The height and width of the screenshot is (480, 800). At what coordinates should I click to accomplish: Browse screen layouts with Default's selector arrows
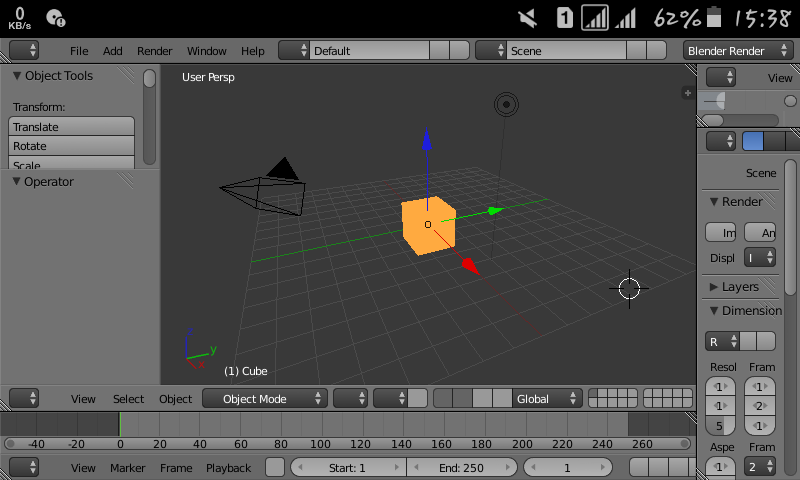pos(294,50)
